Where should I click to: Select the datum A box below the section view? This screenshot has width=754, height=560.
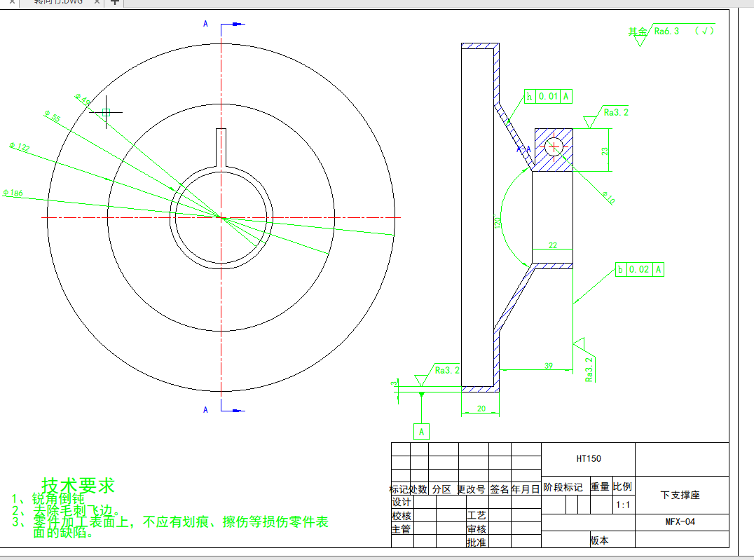[x=421, y=432]
